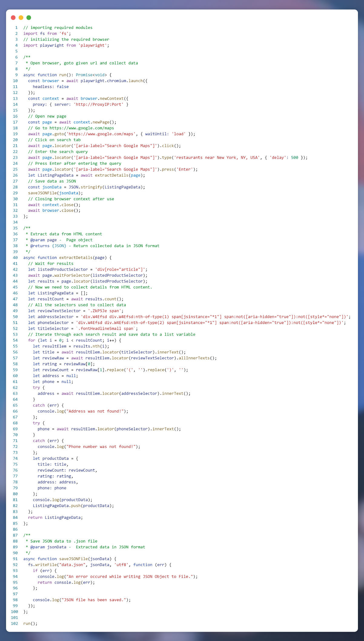Click the 'locator(phoneSelector).innerText()' line
The width and height of the screenshot is (364, 641).
tap(109, 429)
